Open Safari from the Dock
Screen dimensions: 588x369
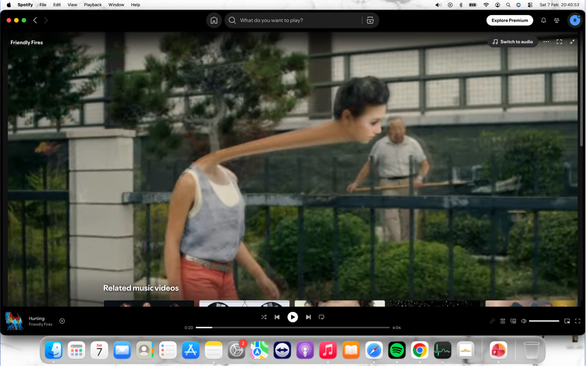[374, 350]
